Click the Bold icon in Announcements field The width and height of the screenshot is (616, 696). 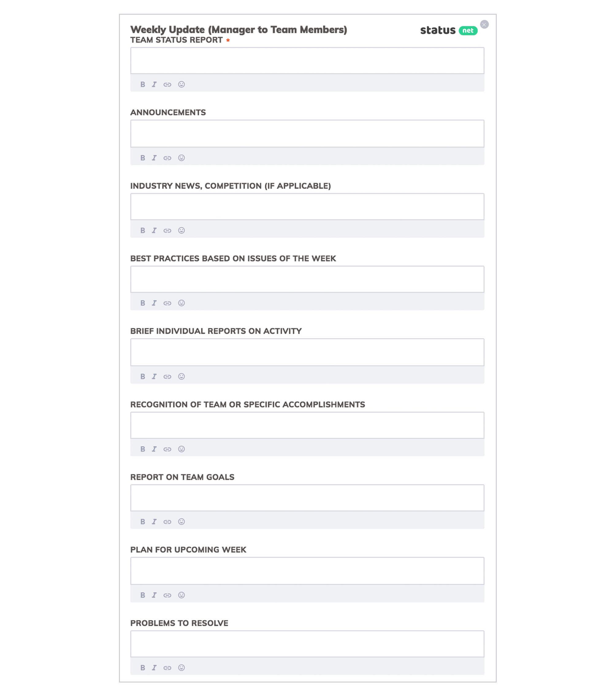143,157
